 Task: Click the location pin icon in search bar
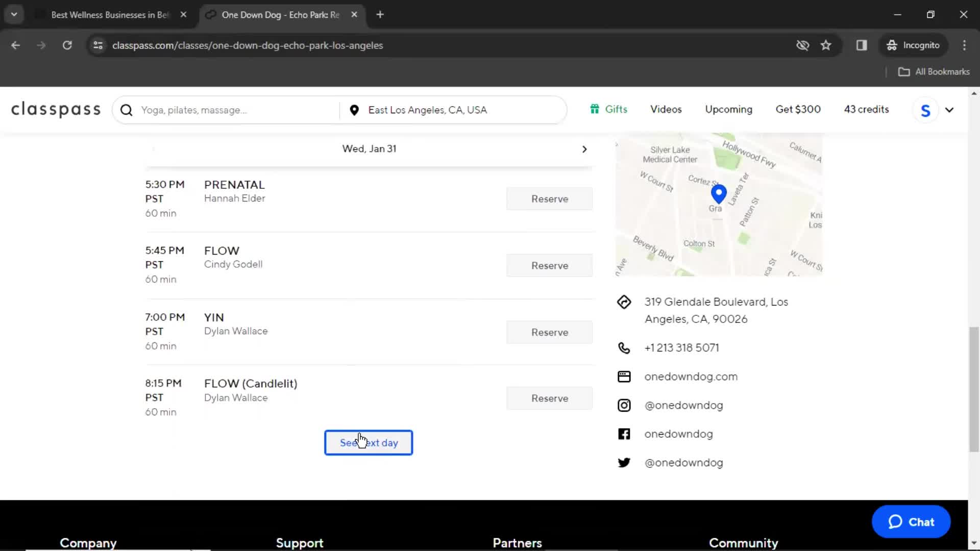pyautogui.click(x=354, y=110)
